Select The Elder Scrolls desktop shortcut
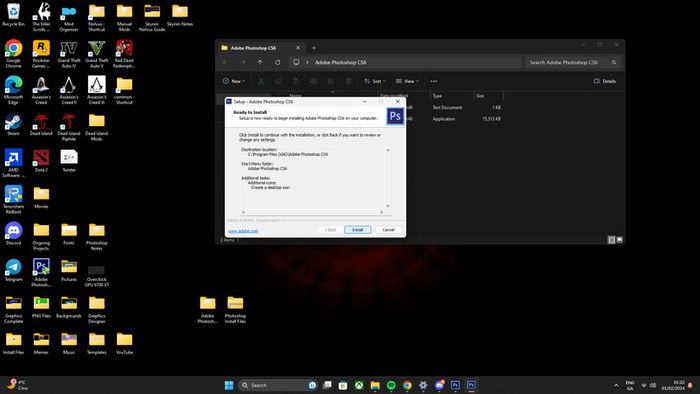700x394 pixels. click(x=41, y=17)
